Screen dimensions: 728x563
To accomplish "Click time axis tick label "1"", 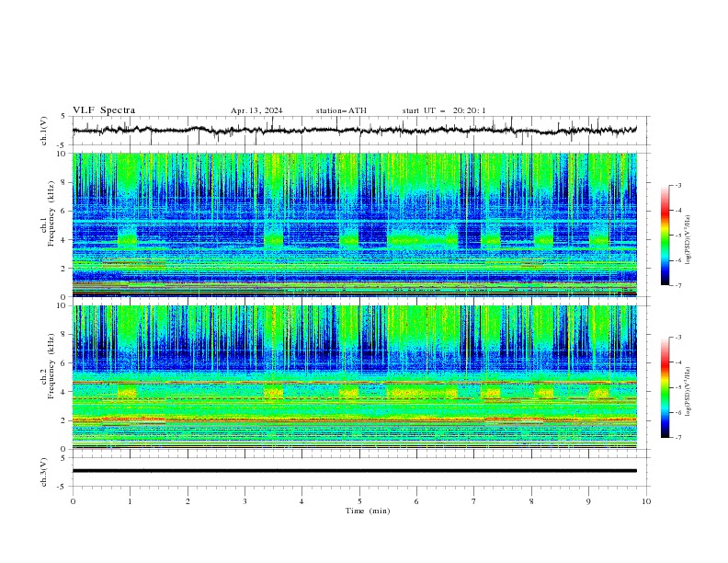I will (130, 501).
